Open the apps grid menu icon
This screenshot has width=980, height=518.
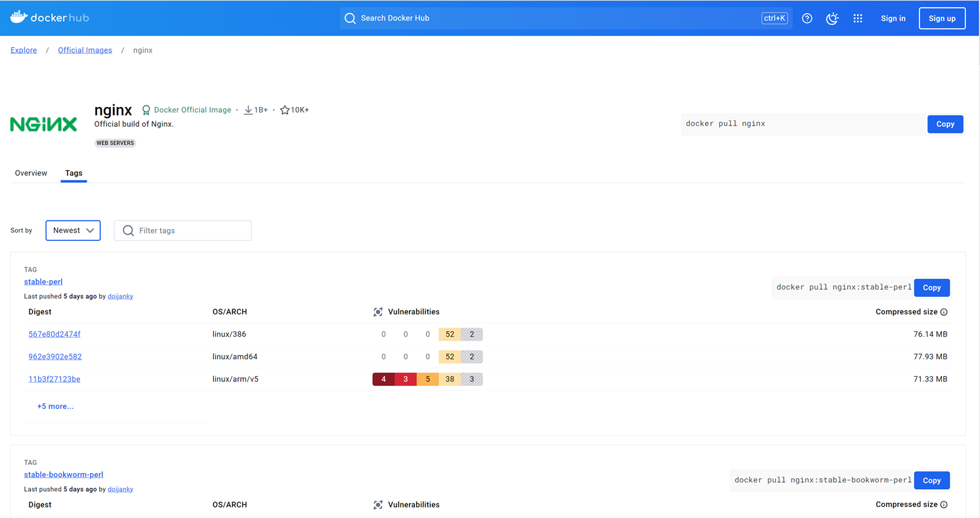pyautogui.click(x=858, y=18)
